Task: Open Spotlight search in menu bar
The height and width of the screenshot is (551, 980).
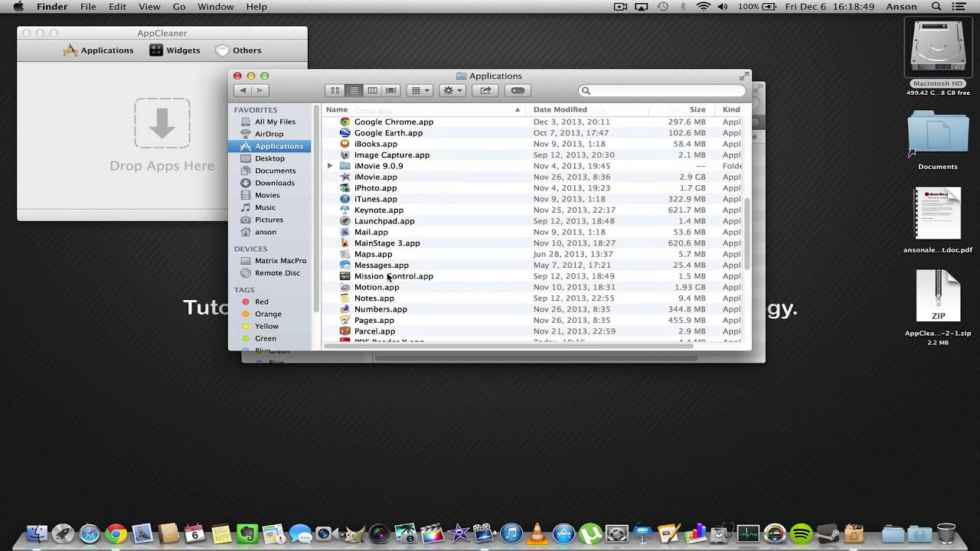Action: (936, 7)
